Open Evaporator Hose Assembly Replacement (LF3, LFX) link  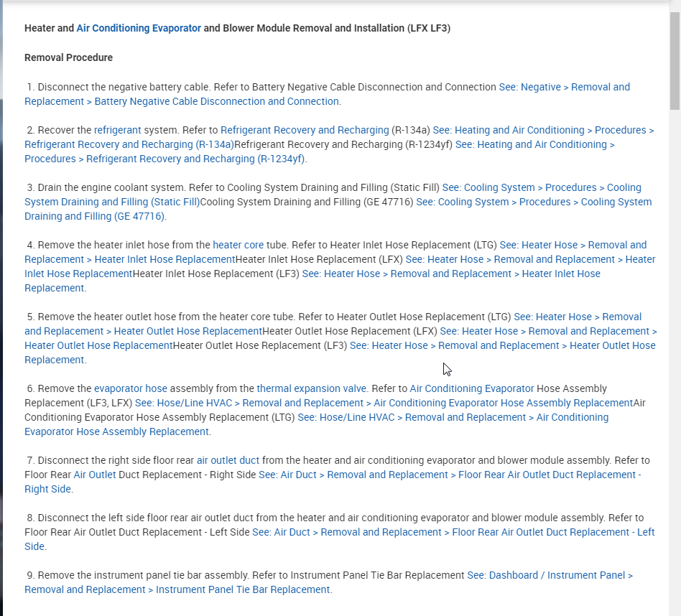[x=384, y=403]
